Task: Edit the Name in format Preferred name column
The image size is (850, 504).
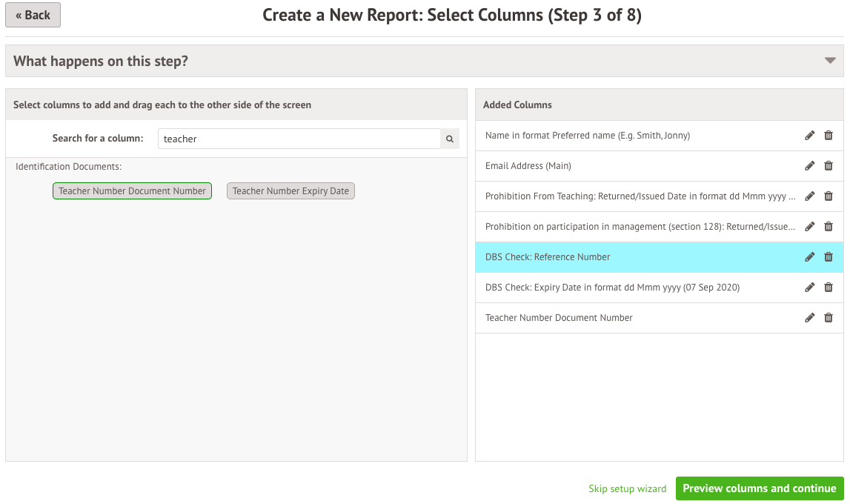Action: (809, 136)
